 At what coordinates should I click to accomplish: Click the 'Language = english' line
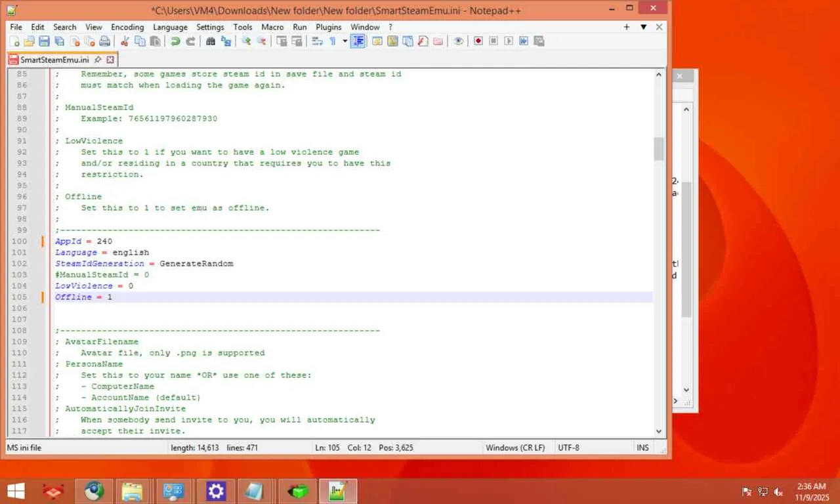(x=102, y=253)
